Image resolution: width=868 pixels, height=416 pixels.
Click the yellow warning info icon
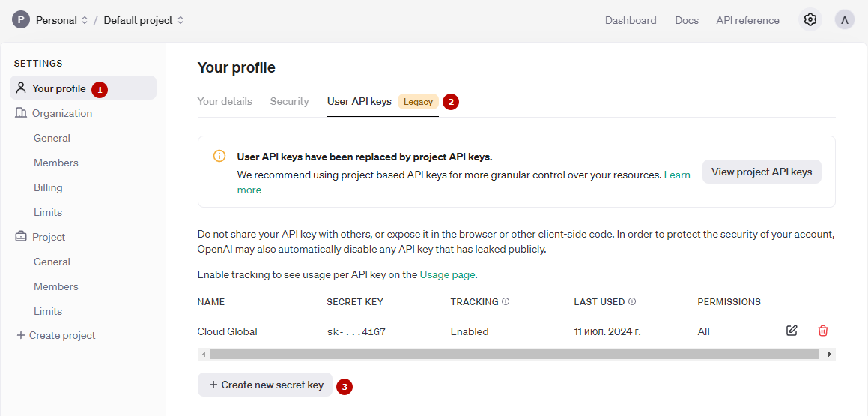click(219, 156)
